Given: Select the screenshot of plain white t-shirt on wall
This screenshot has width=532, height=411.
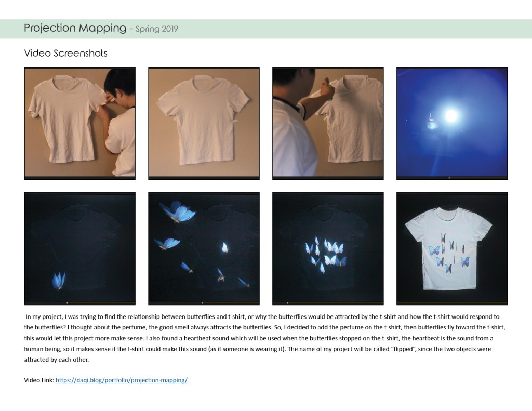Looking at the screenshot, I should point(204,123).
